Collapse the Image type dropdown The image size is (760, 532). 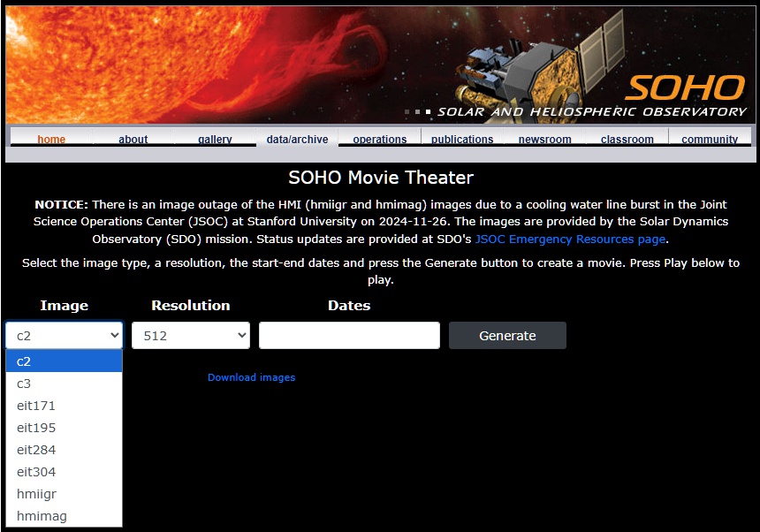[64, 336]
